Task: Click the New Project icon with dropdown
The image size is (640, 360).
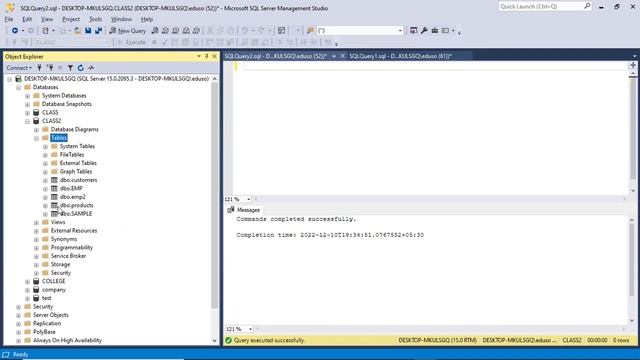Action: [47, 31]
